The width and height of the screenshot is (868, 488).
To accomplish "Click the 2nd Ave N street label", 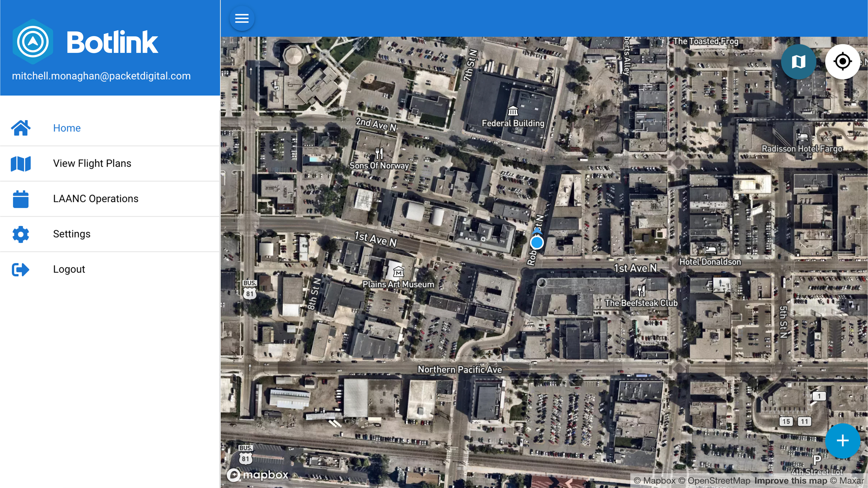I will pos(376,125).
